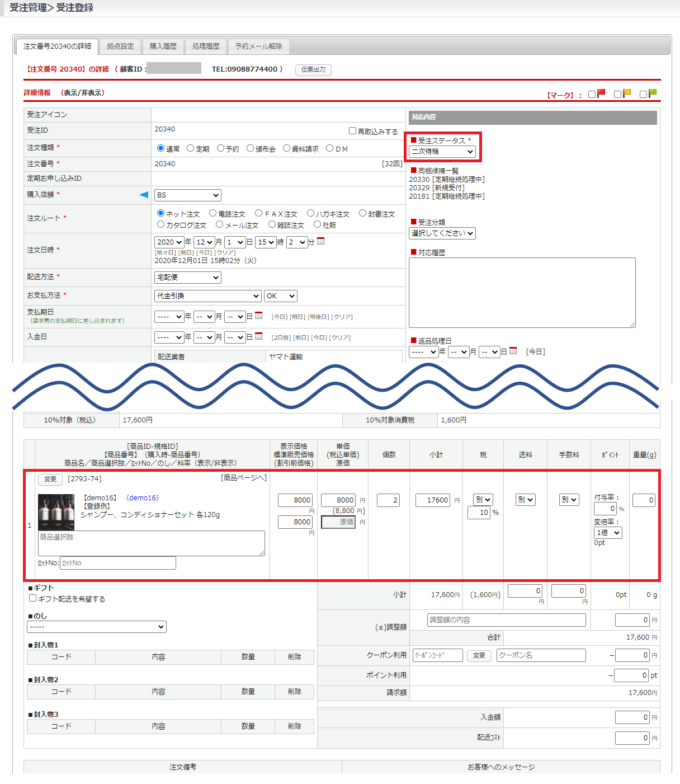Screen dimensions: 680x784
Task: Click into the 対応履歴 text area
Action: tap(522, 292)
